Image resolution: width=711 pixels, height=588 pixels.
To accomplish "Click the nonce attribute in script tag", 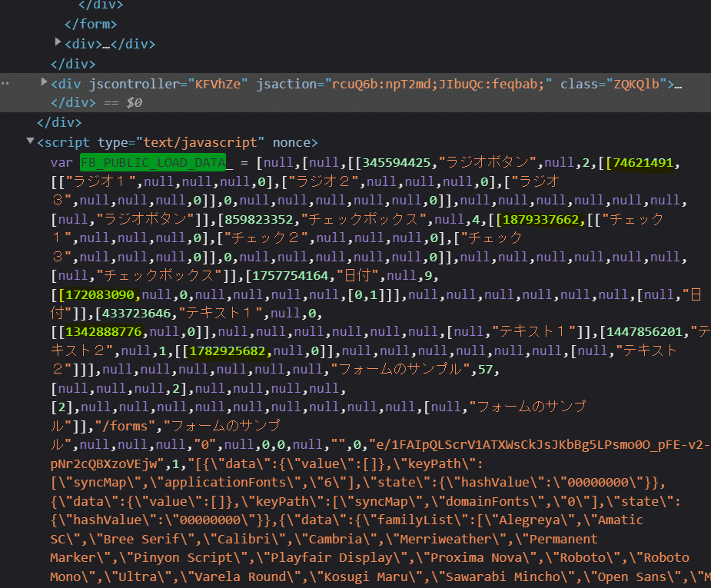I will pos(291,143).
